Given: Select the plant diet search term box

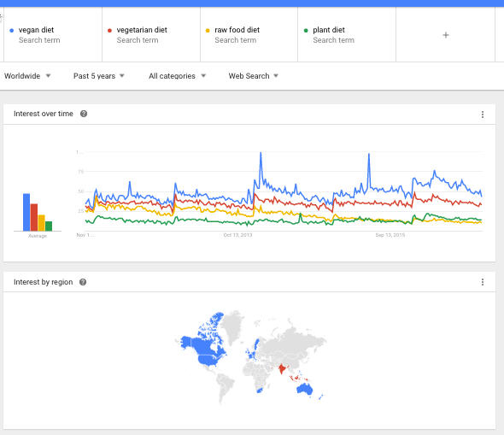Looking at the screenshot, I should coord(347,35).
